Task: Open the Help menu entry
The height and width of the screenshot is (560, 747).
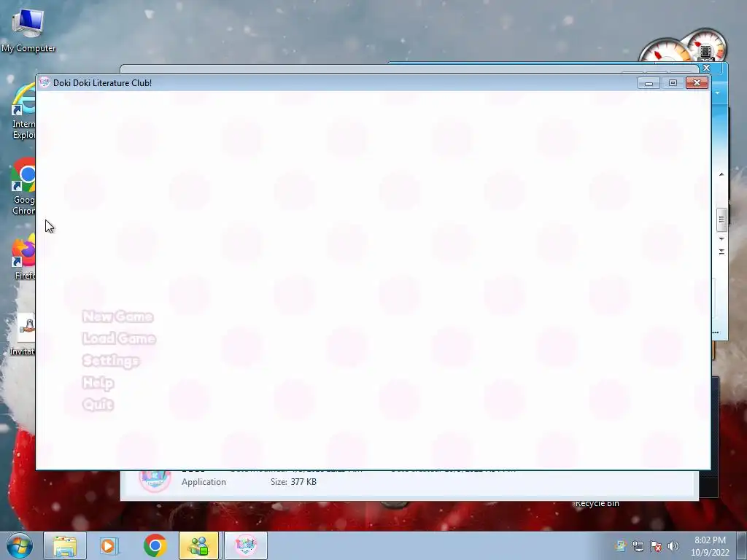Action: coord(98,382)
